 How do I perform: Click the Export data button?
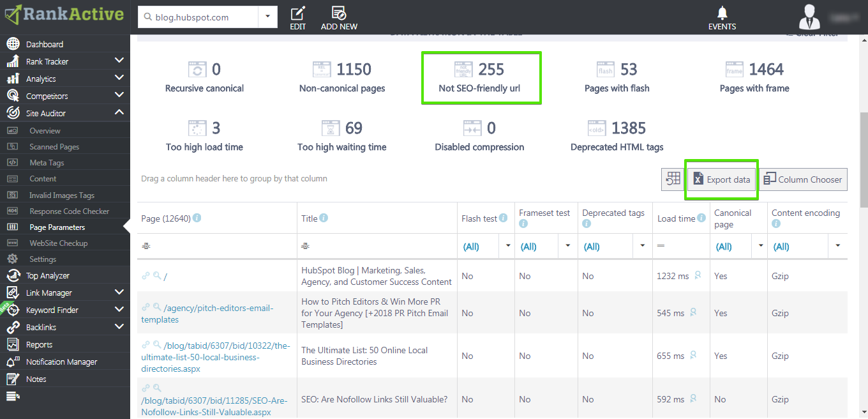pos(722,179)
